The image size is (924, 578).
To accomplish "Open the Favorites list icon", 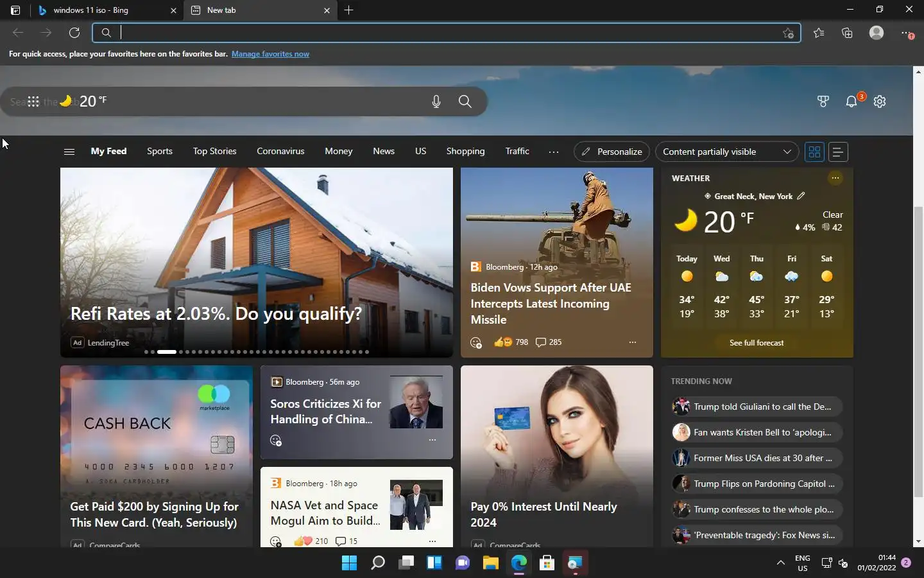I will (819, 33).
